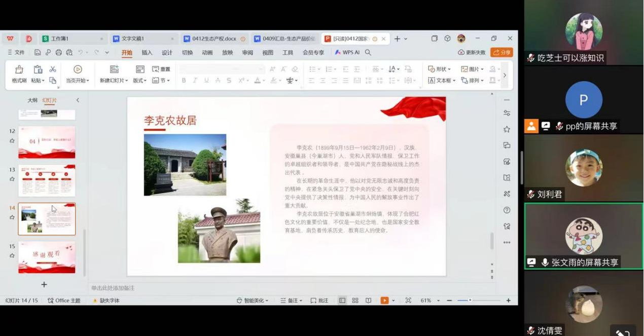The width and height of the screenshot is (644, 336).
Task: Switch to the 工作簿1 spreadsheet tab
Action: 73,39
